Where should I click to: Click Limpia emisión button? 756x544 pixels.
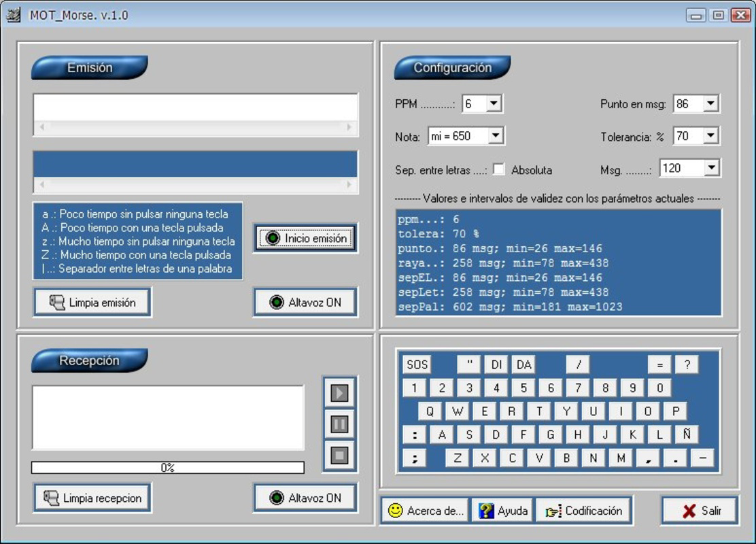coord(92,303)
